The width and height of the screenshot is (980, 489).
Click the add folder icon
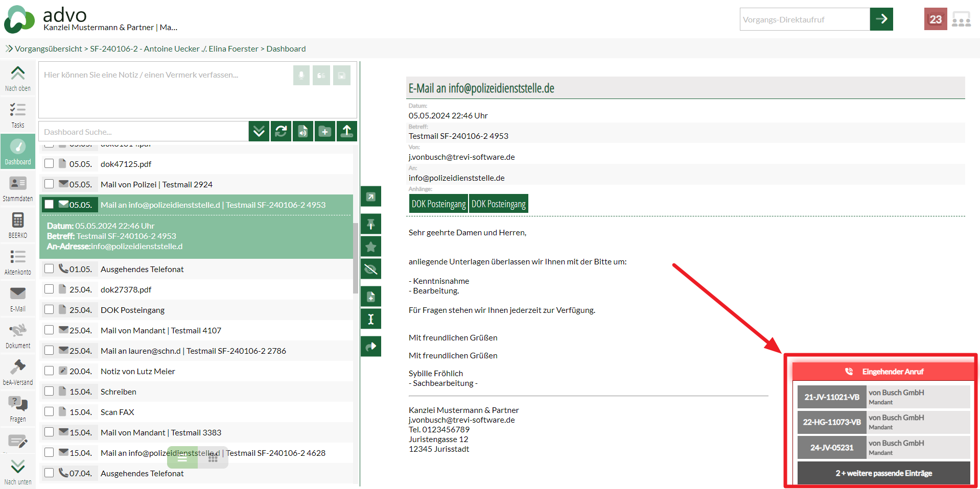coord(325,131)
